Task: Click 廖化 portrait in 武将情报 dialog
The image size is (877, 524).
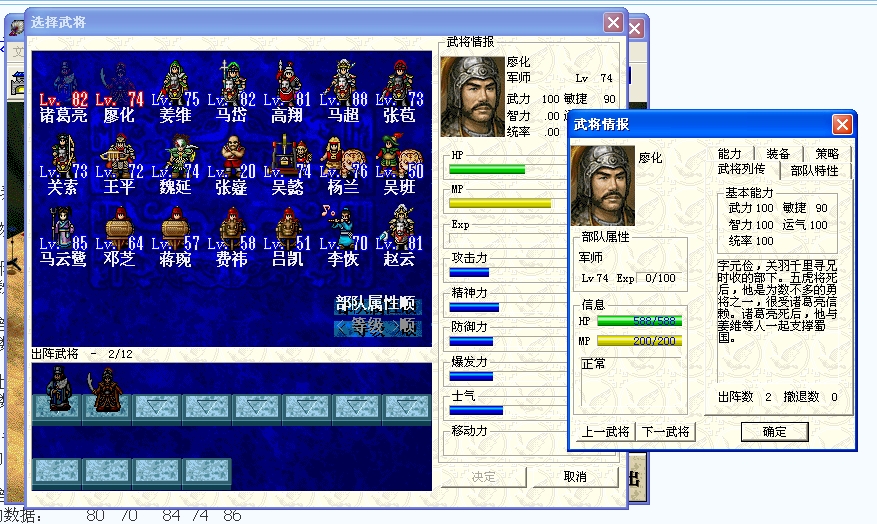Action: coord(603,186)
